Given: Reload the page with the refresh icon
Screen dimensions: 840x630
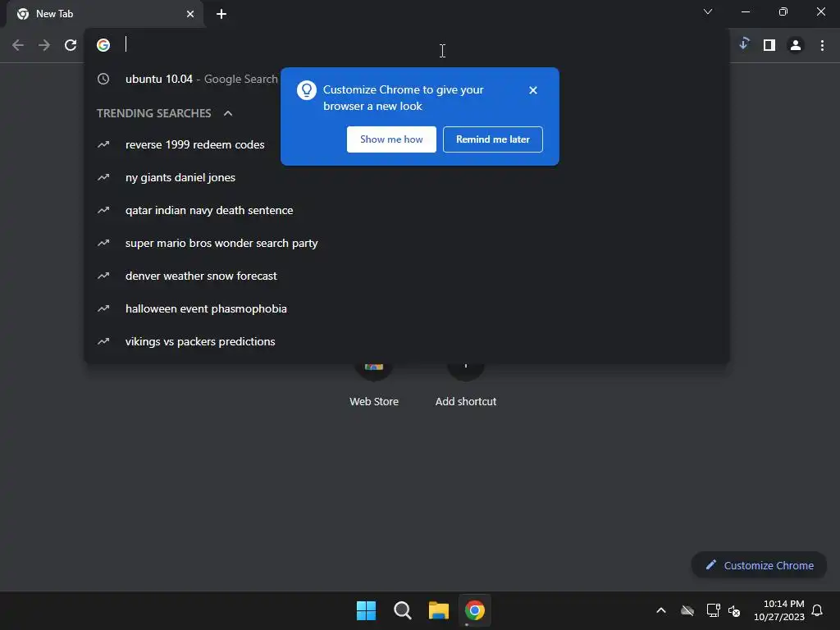Looking at the screenshot, I should 71,45.
